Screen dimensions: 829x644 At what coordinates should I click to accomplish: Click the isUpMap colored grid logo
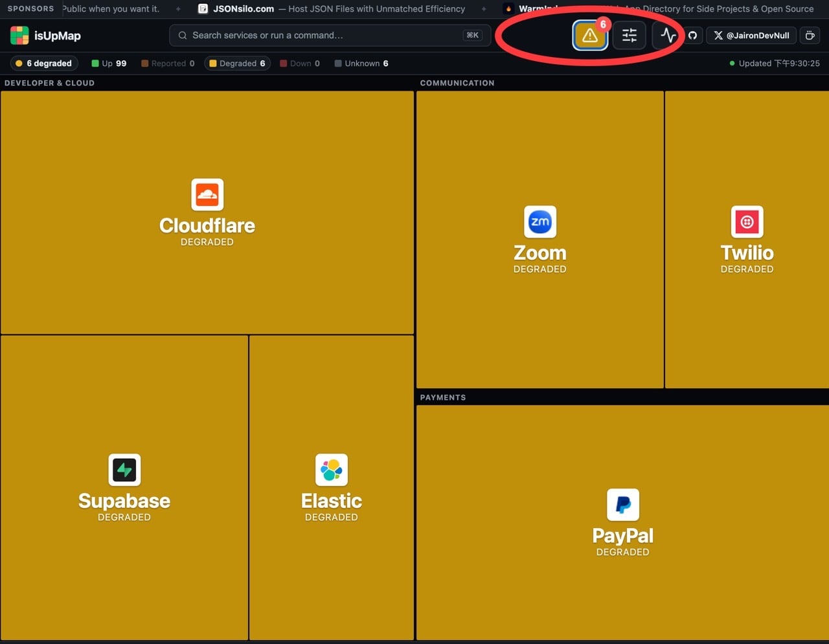pos(19,36)
